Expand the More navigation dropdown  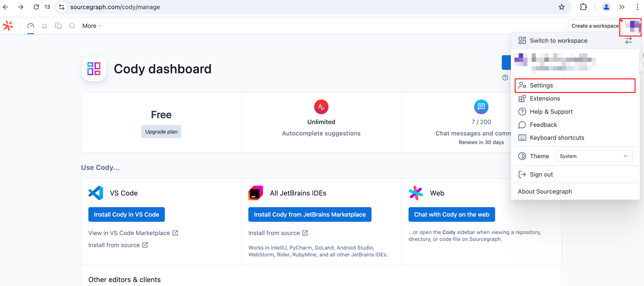click(x=92, y=26)
